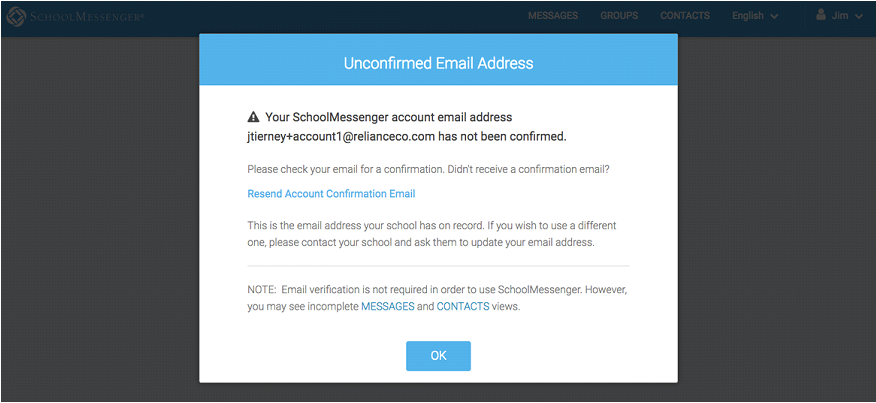Follow the CONTACTS link in the note

(x=463, y=306)
